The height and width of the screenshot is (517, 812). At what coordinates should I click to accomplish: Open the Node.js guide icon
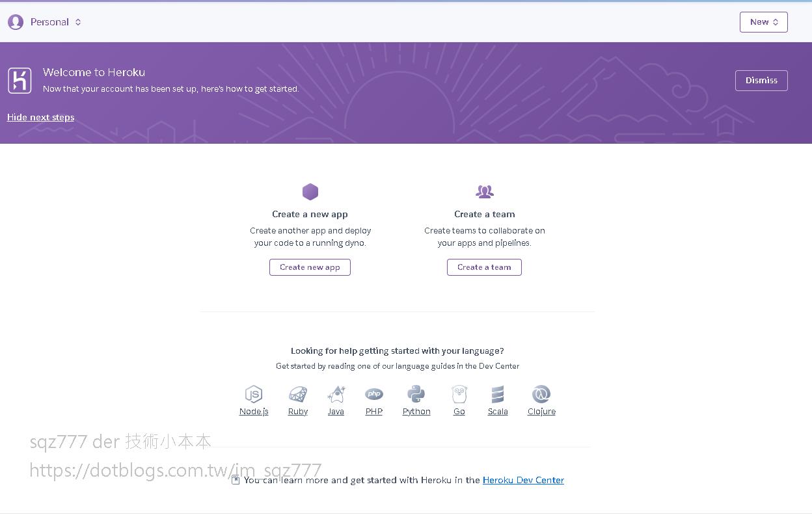[x=254, y=394]
